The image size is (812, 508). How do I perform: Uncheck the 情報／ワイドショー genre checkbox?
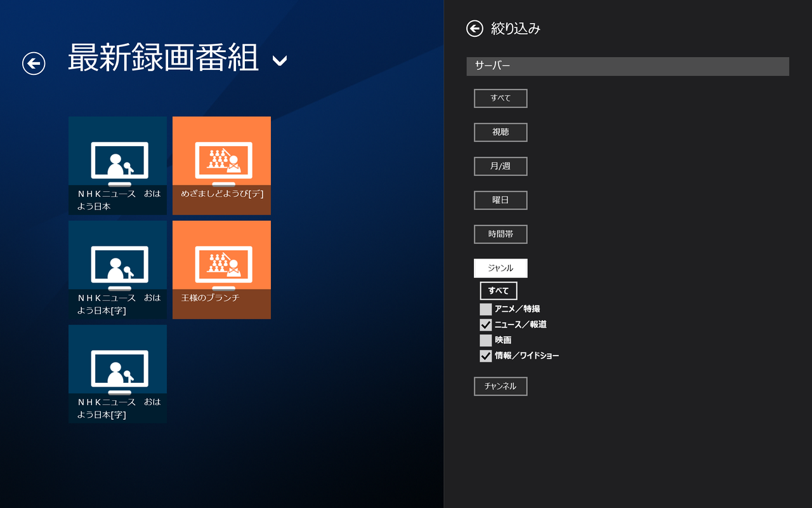[x=486, y=356]
